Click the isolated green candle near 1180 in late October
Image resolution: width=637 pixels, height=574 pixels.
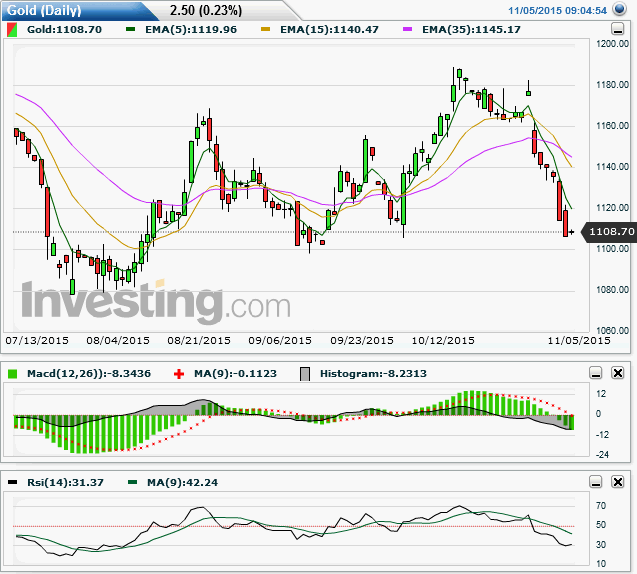(x=528, y=93)
